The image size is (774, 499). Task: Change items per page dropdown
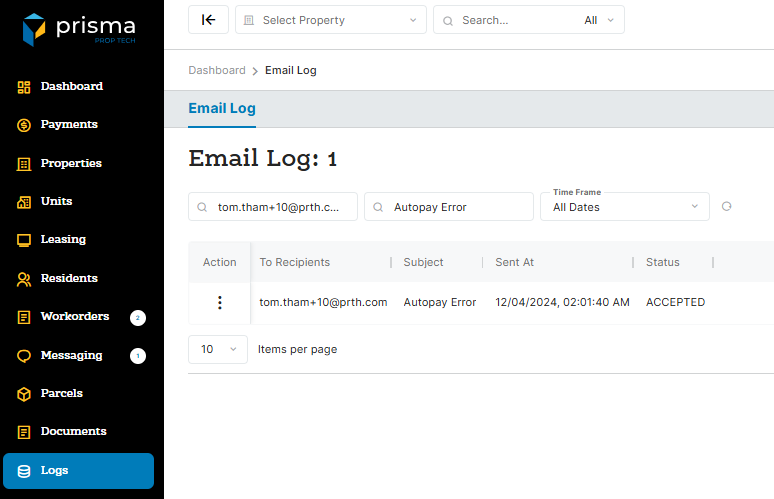(218, 349)
